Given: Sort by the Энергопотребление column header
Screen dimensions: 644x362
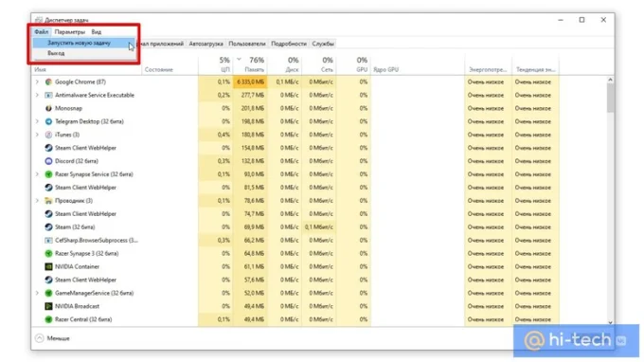Looking at the screenshot, I should coord(489,69).
